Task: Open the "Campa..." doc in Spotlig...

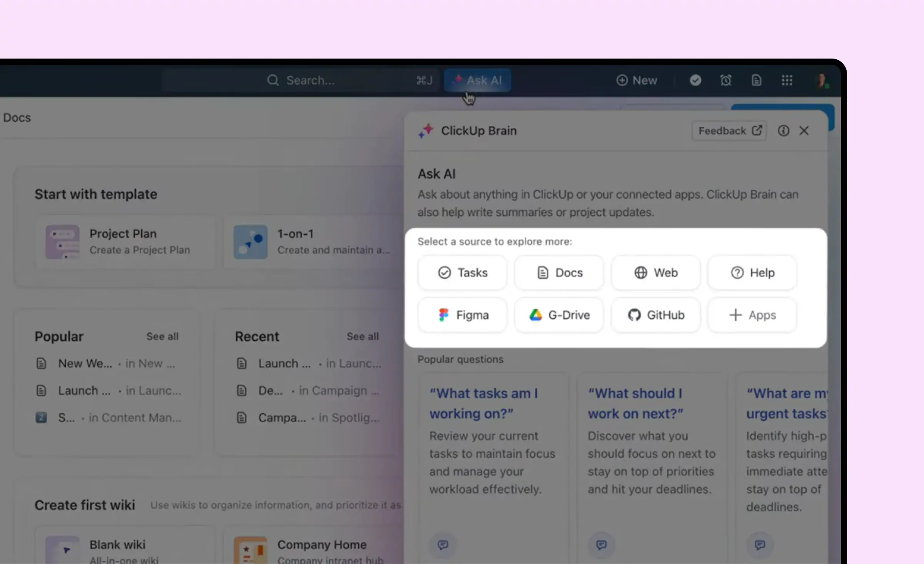Action: (x=308, y=417)
